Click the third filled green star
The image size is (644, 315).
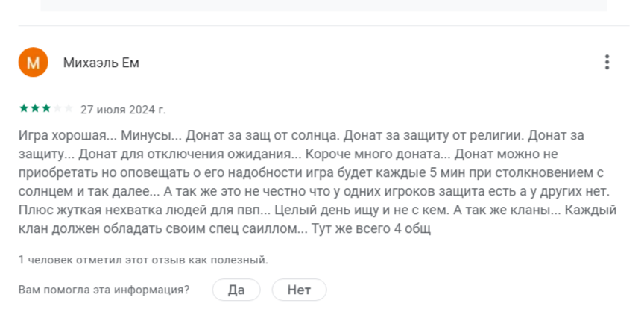(46, 109)
